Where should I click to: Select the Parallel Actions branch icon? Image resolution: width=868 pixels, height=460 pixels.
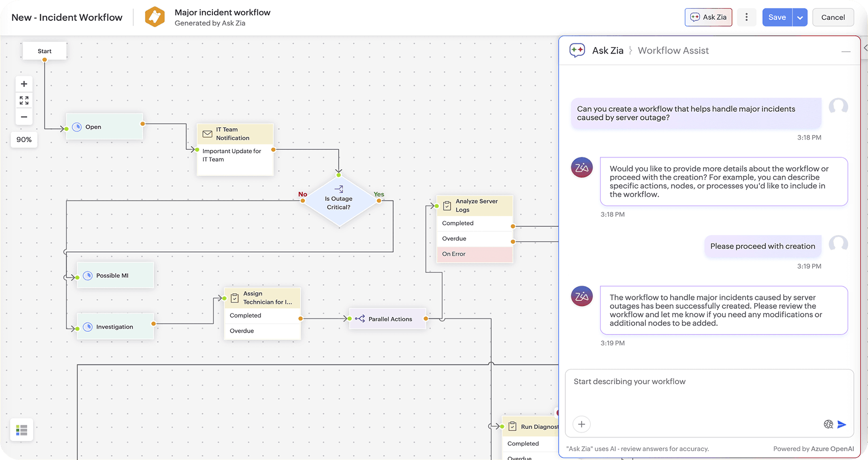360,318
